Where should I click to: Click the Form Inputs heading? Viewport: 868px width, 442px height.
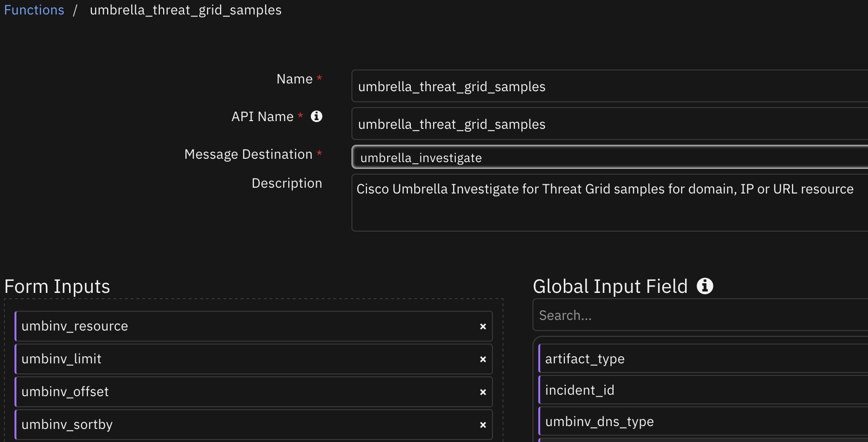tap(57, 287)
